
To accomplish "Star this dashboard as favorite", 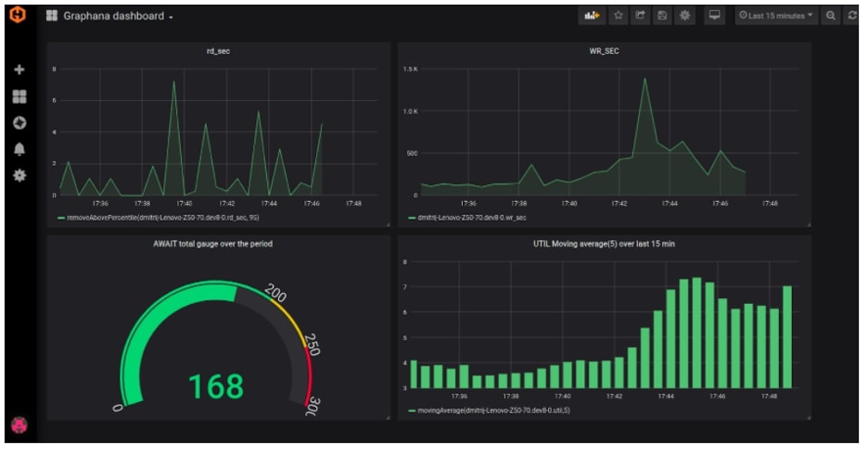I will tap(619, 16).
